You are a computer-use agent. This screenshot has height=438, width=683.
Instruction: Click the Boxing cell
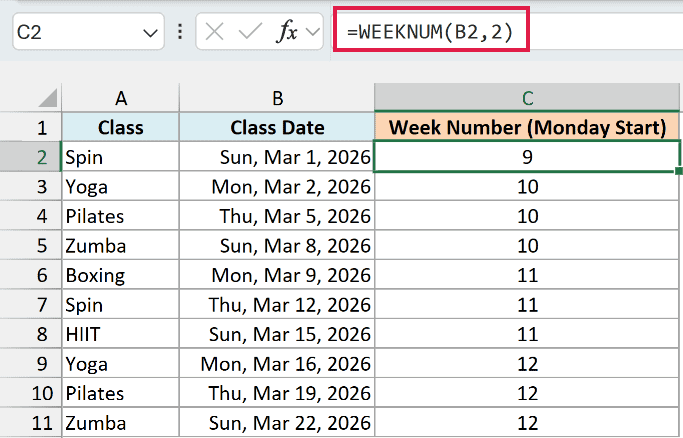(x=121, y=275)
